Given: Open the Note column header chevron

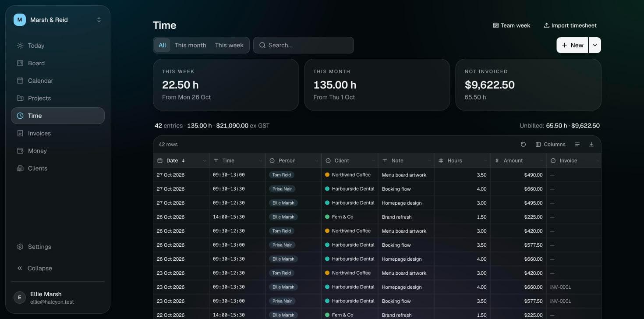Looking at the screenshot, I should click(429, 161).
